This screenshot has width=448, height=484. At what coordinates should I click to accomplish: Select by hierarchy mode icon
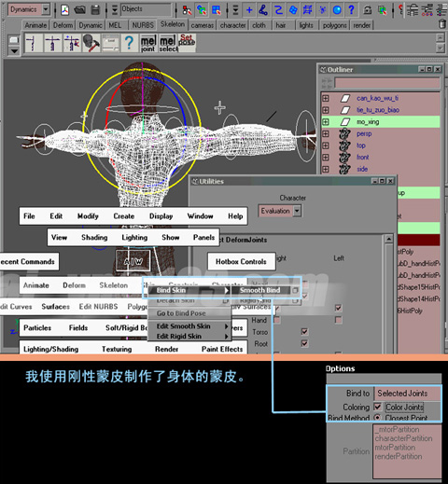pos(187,10)
